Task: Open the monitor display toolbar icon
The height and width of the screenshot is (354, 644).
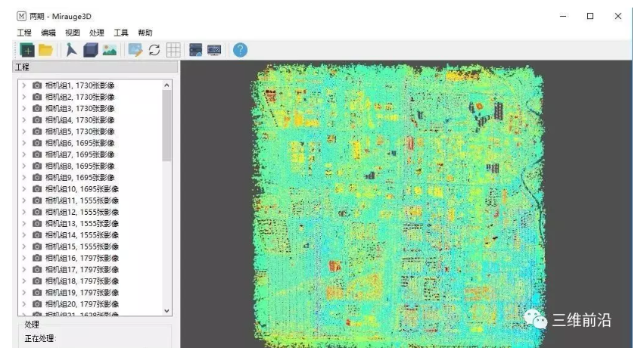Action: 214,51
